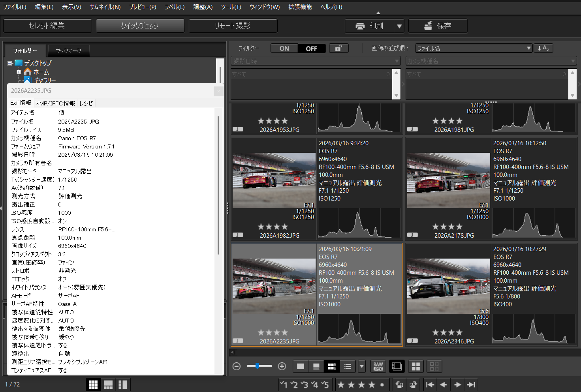
Task: Rotate the image left with the rotate icon
Action: 399,384
